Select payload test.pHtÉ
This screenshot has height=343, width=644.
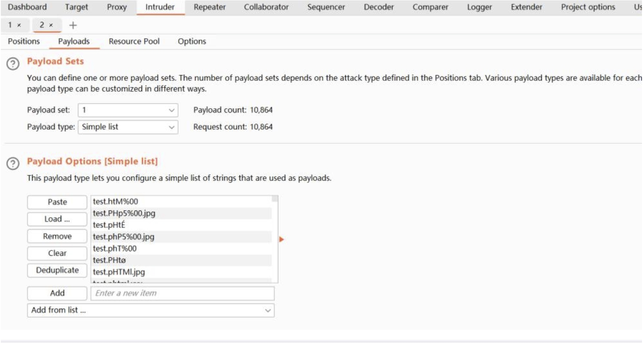pyautogui.click(x=182, y=225)
